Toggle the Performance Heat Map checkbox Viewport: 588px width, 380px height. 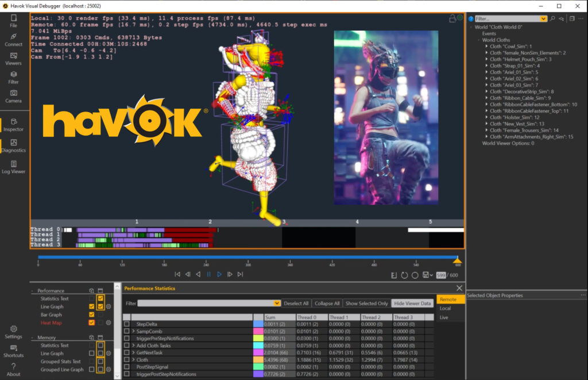(91, 323)
